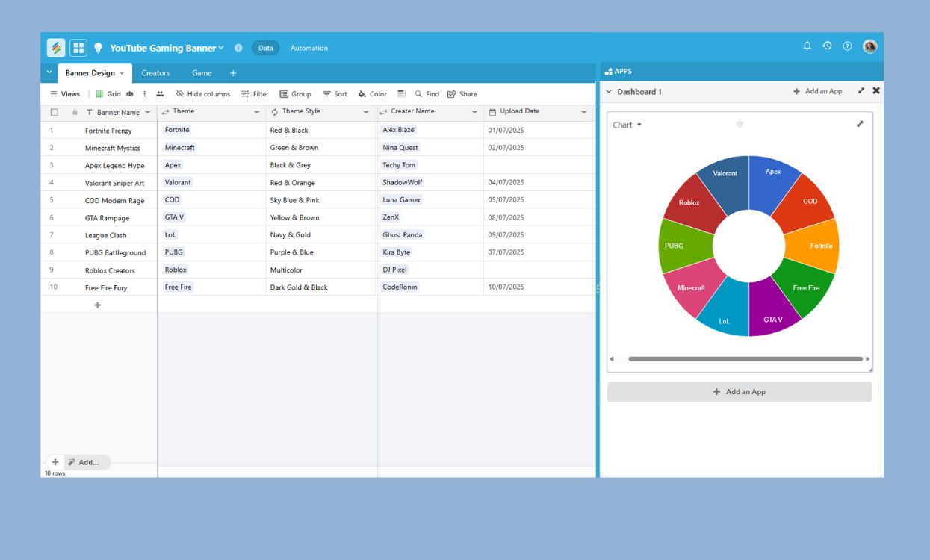Click the three-dot view options icon
Image resolution: width=930 pixels, height=560 pixels.
coord(144,94)
